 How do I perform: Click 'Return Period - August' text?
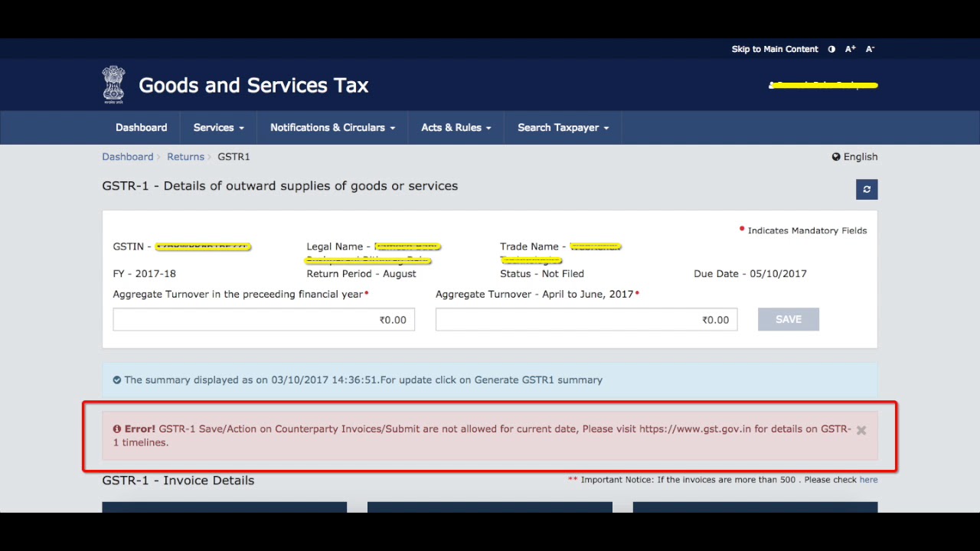click(361, 273)
